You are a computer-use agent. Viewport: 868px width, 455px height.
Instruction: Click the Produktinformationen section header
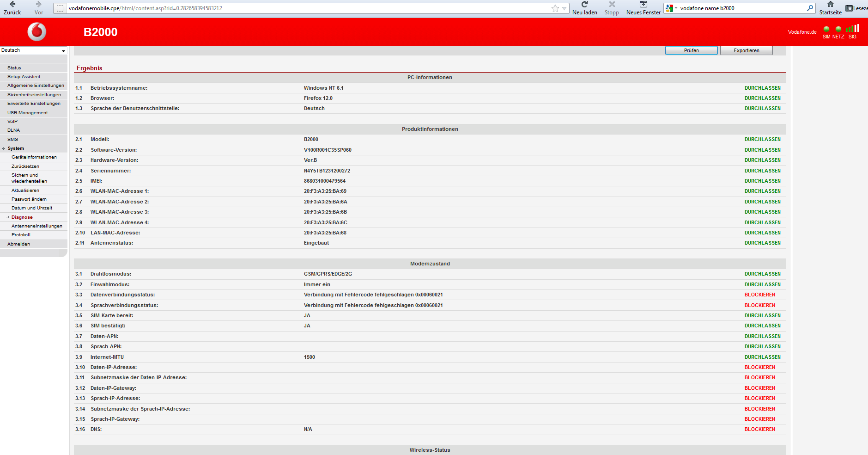tap(430, 129)
